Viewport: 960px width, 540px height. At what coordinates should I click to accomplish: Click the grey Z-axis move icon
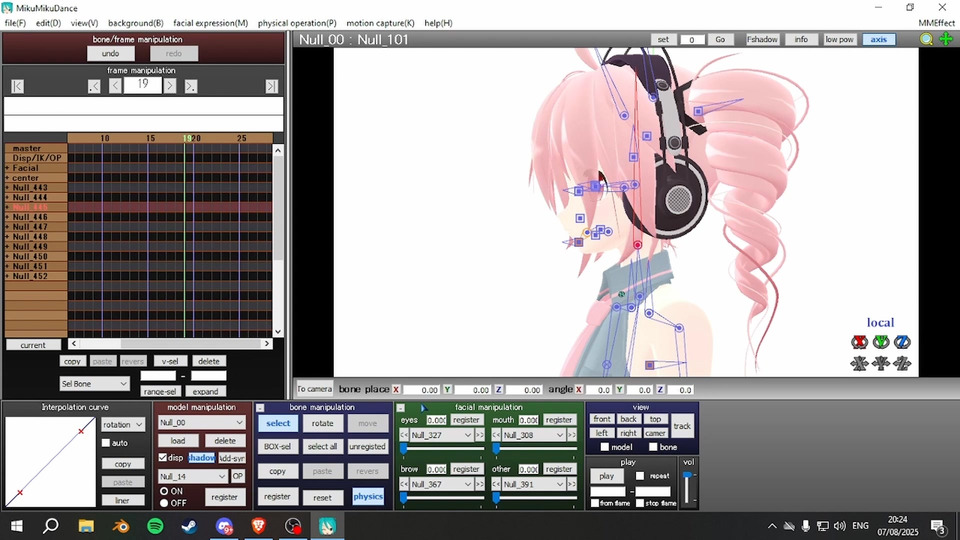coord(902,364)
